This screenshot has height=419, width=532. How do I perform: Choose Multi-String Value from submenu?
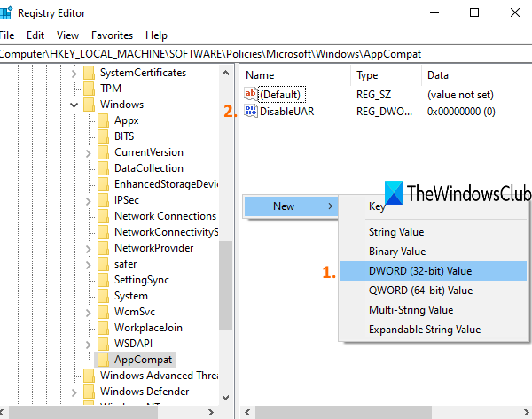click(x=434, y=310)
